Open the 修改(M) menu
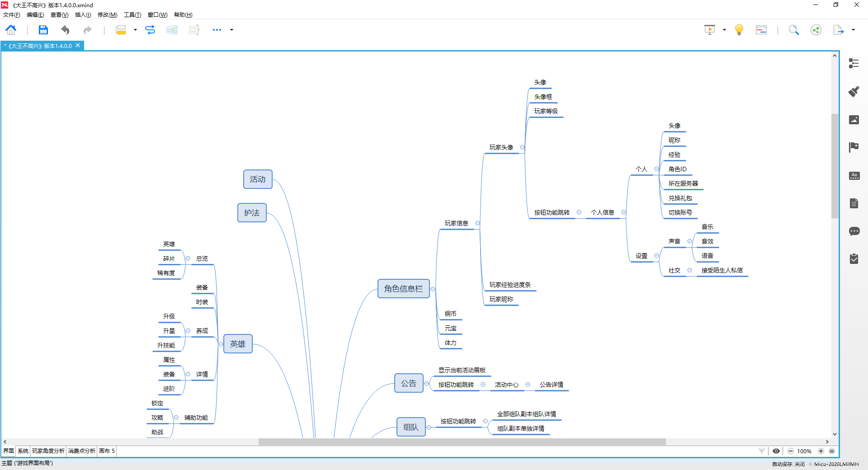The height and width of the screenshot is (470, 868). [x=107, y=15]
